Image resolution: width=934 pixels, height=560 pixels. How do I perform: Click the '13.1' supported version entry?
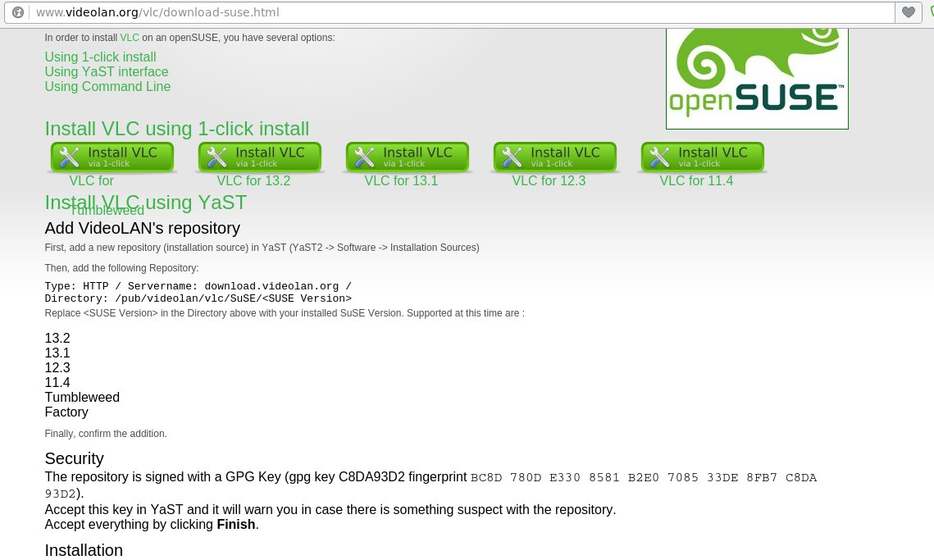(57, 353)
